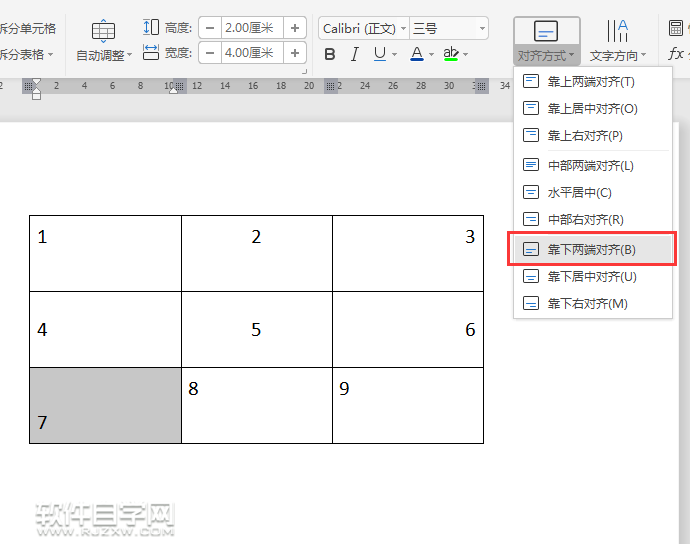Expand the font color dropdown arrow
This screenshot has width=690, height=544.
431,55
